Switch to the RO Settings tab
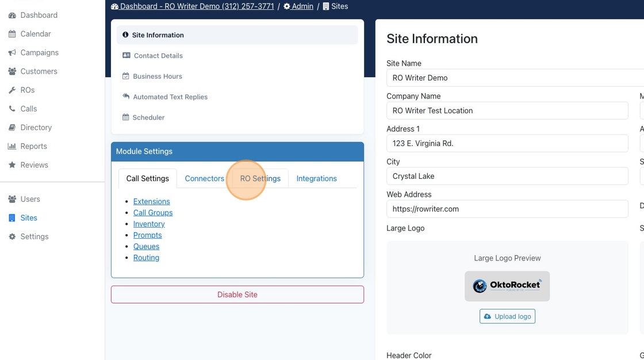The height and width of the screenshot is (360, 644). (x=260, y=178)
